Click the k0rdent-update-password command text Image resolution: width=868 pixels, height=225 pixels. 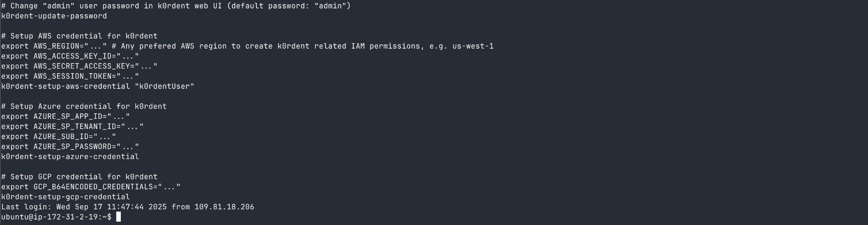[x=54, y=16]
